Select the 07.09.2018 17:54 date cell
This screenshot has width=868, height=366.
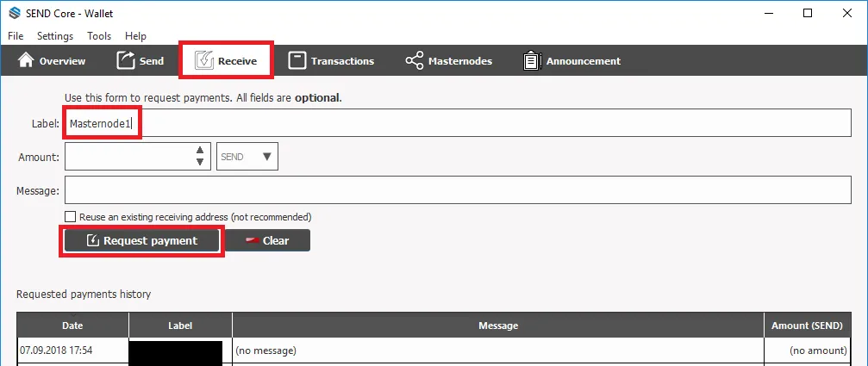click(x=72, y=350)
